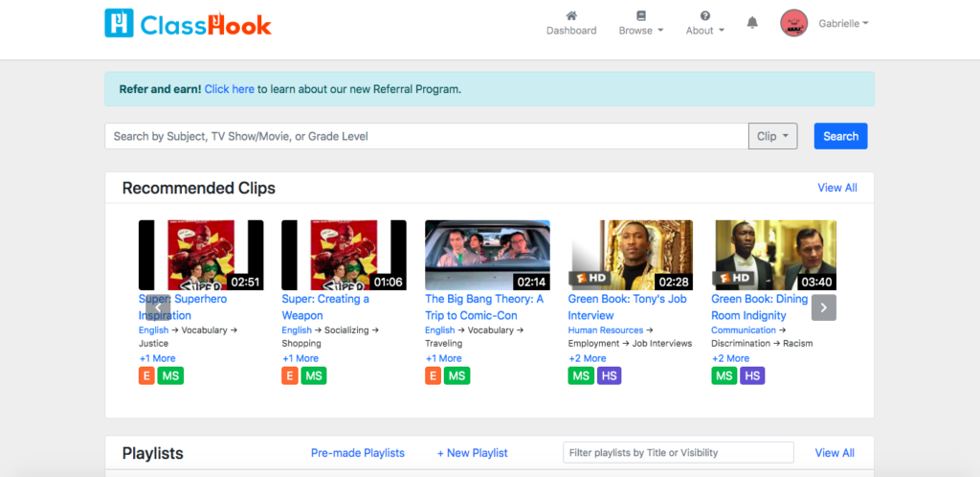Viewport: 980px width, 477px height.
Task: Open View All for Recommended Clips
Action: (837, 188)
